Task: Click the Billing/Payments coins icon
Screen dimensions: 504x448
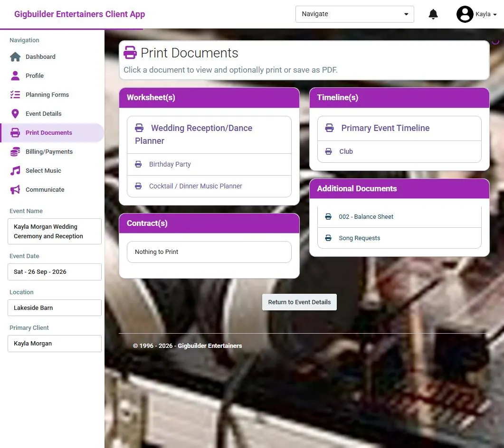Action: pos(15,151)
